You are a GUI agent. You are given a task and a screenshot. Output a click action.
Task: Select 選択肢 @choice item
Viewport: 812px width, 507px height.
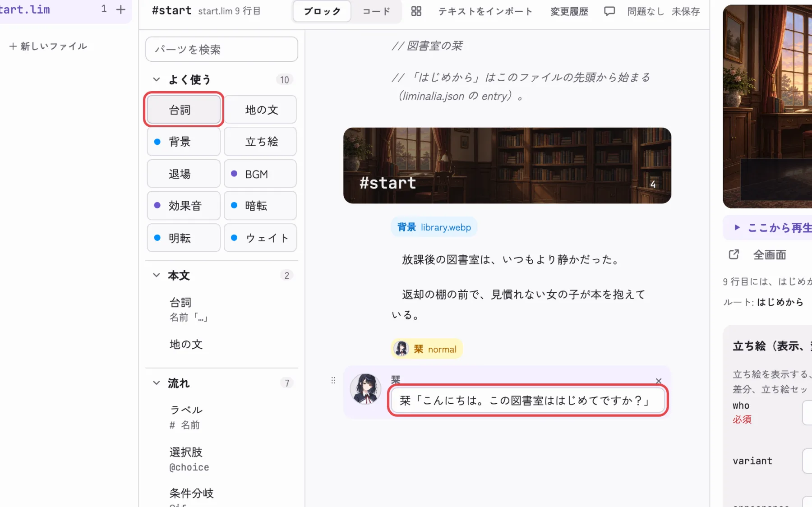189,459
